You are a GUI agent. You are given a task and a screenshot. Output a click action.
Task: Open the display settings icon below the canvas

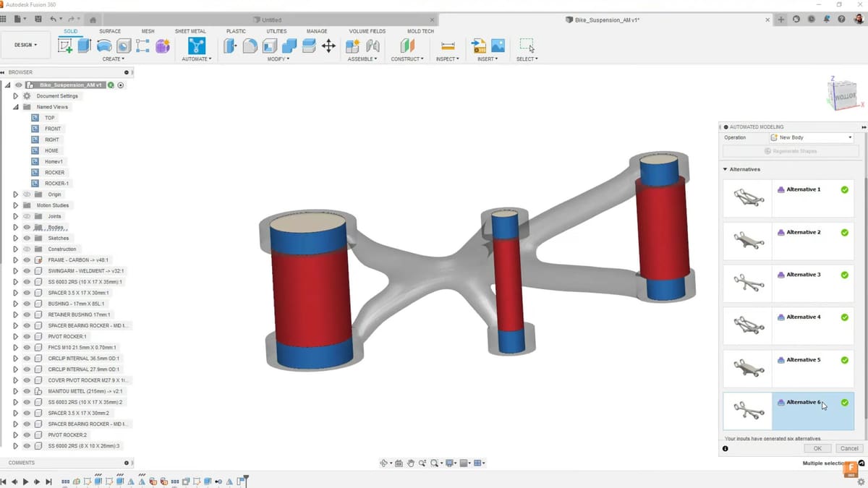coord(449,463)
